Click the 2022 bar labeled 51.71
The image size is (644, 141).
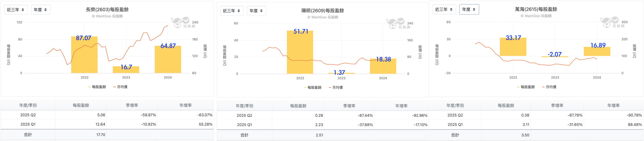coord(300,52)
